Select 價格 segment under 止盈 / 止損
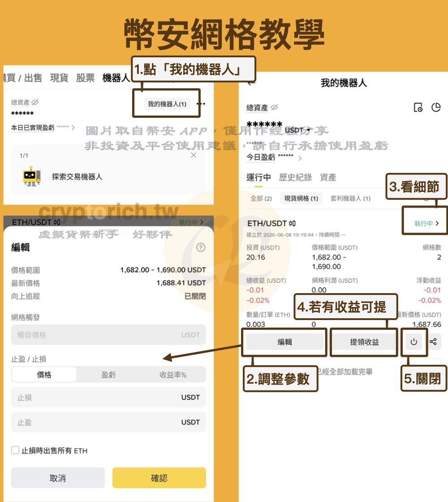Image resolution: width=448 pixels, height=502 pixels. [x=44, y=375]
